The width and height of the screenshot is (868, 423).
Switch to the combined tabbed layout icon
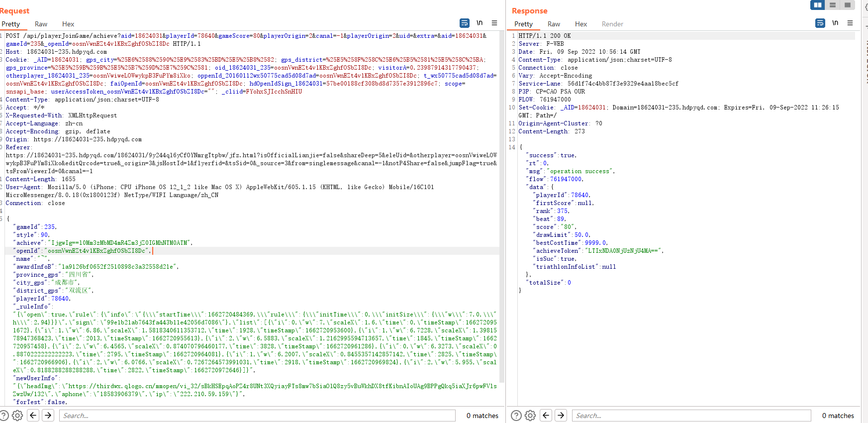848,5
